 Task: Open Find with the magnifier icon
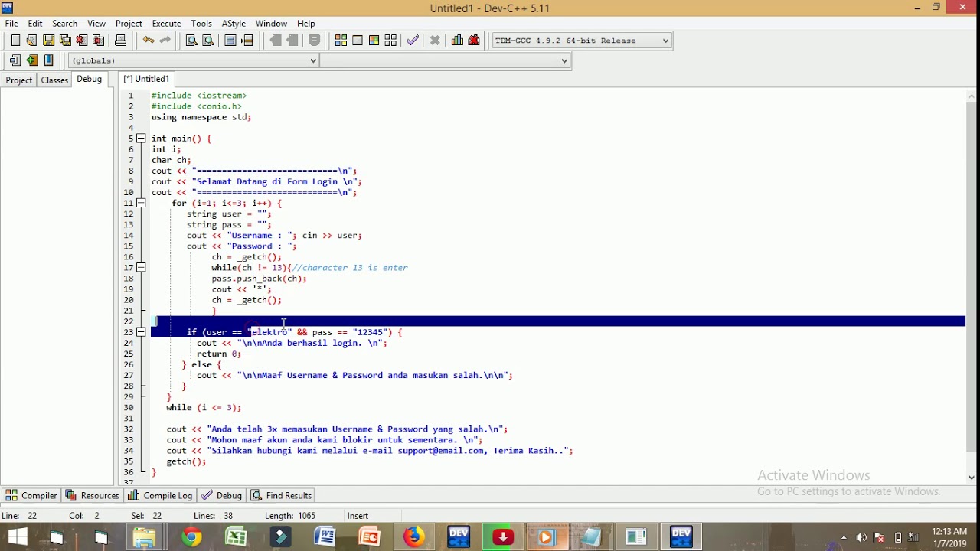click(x=191, y=41)
